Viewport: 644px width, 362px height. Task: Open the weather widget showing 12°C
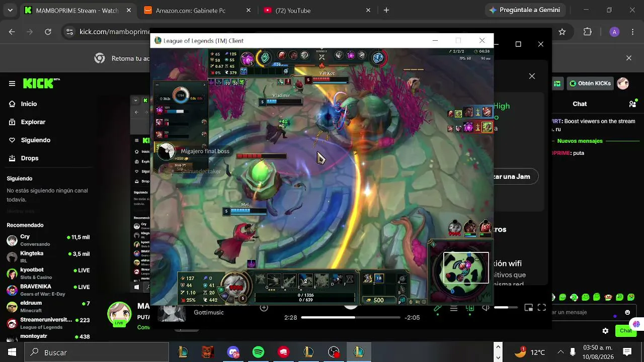[x=529, y=352]
